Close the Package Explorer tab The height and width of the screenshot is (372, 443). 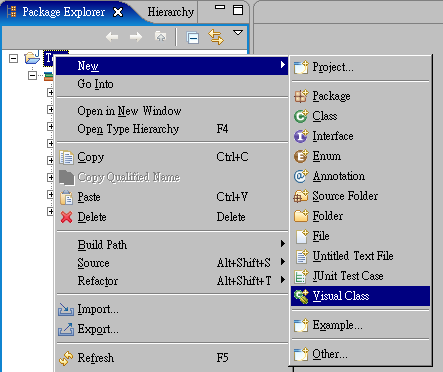coord(118,12)
